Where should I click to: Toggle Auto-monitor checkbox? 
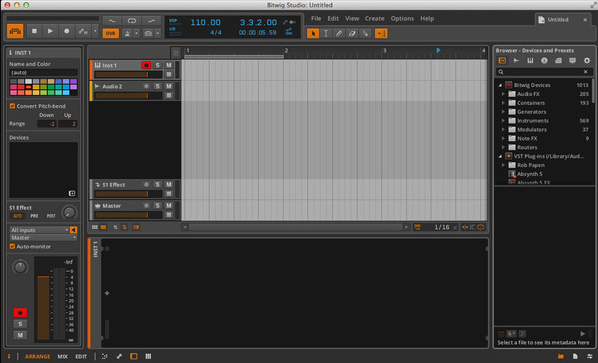coord(12,247)
